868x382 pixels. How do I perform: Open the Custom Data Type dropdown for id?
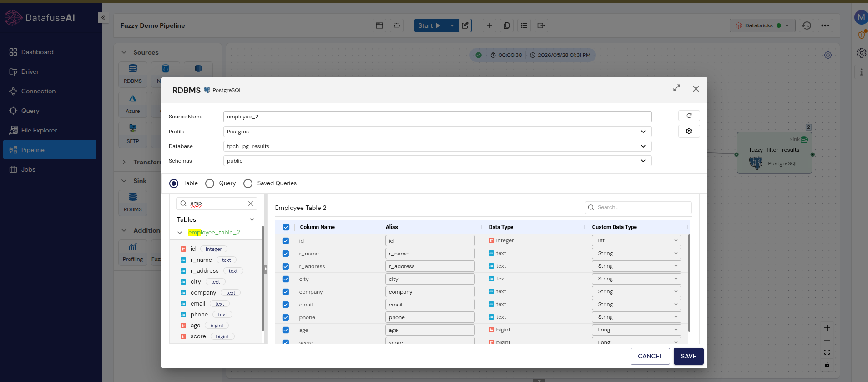coord(636,240)
